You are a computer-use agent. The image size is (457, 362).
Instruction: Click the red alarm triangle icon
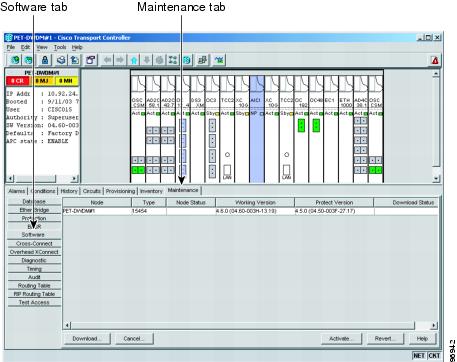click(435, 60)
